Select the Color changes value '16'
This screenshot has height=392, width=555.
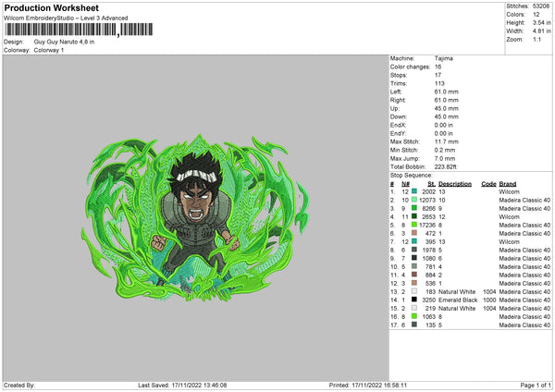pos(438,67)
